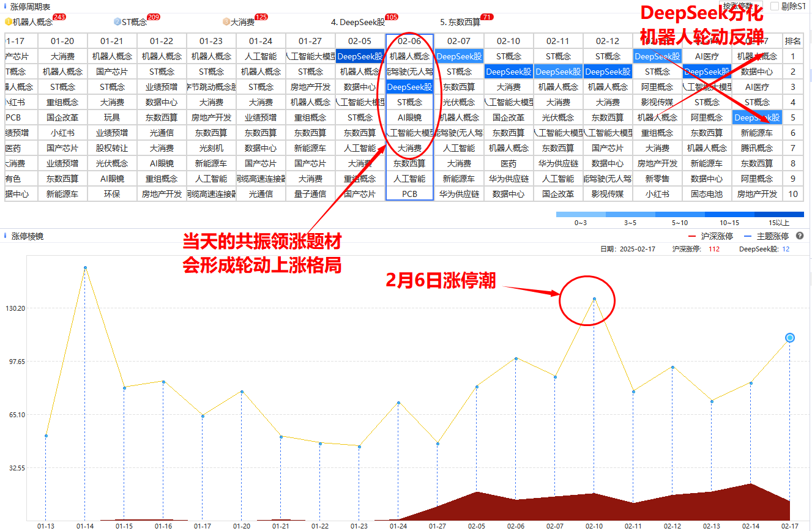
Task: Click the 243 count badge on 机器人概念
Action: (x=59, y=17)
